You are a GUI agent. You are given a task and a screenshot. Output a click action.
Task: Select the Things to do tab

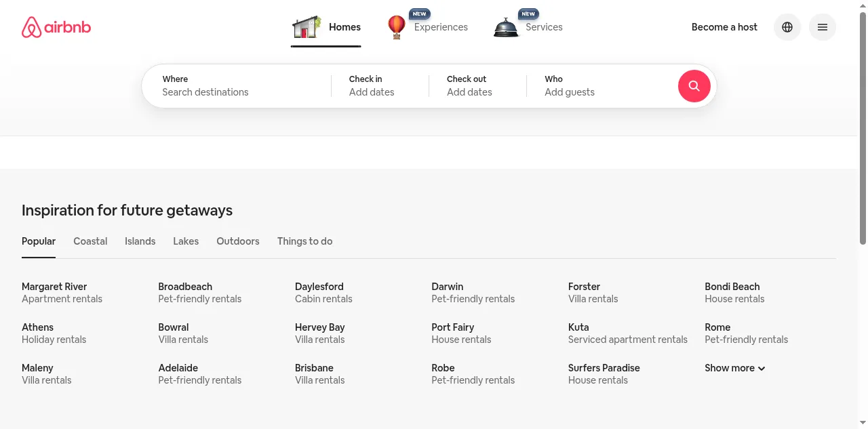(x=304, y=241)
